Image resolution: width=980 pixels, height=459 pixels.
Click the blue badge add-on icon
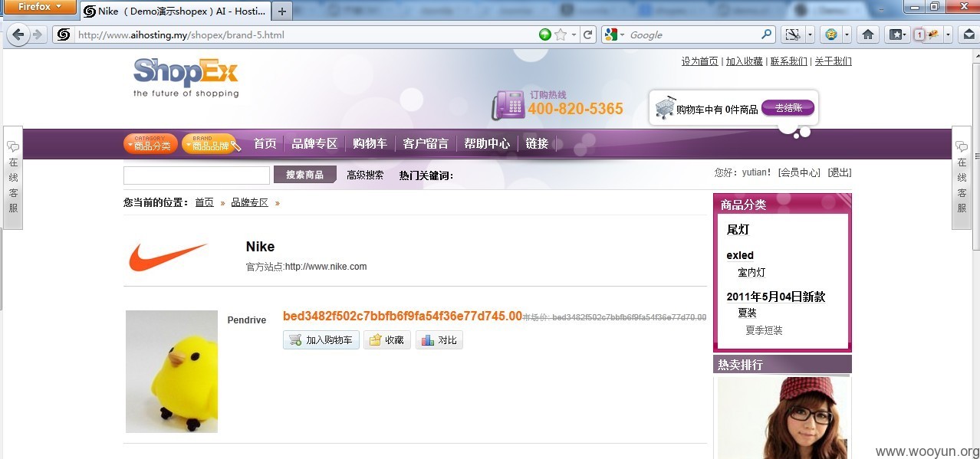(831, 34)
